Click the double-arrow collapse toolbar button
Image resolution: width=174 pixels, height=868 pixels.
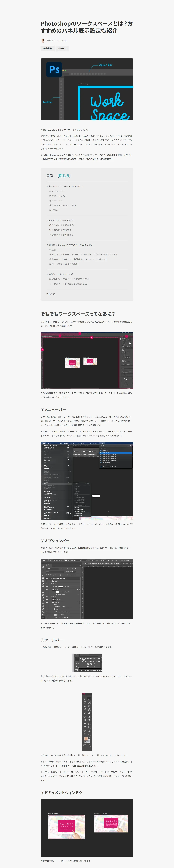(x=84, y=694)
